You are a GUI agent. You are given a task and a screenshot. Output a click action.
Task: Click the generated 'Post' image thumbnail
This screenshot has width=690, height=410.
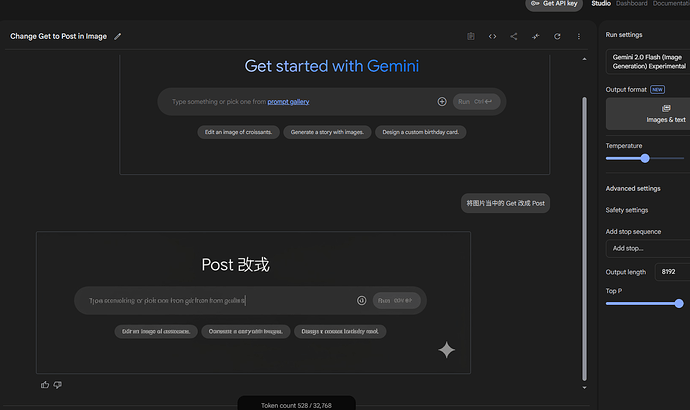pyautogui.click(x=253, y=303)
